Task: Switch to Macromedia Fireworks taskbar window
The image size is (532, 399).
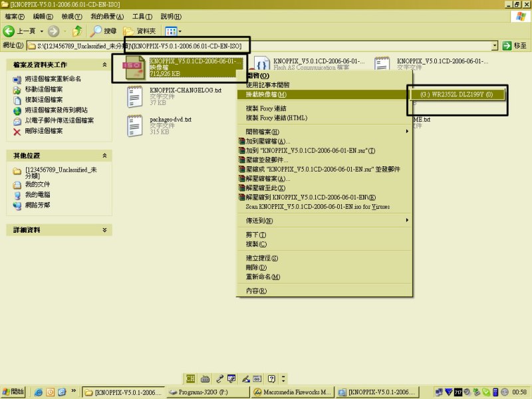Action: coord(293,392)
